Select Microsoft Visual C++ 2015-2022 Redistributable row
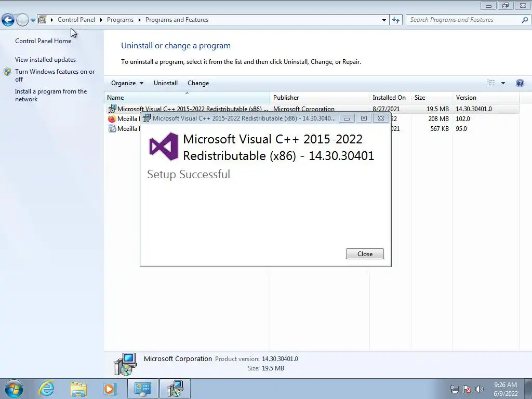The width and height of the screenshot is (532, 399). 312,109
